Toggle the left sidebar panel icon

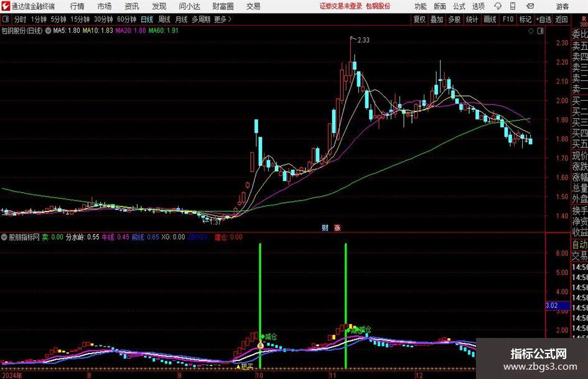(6, 19)
